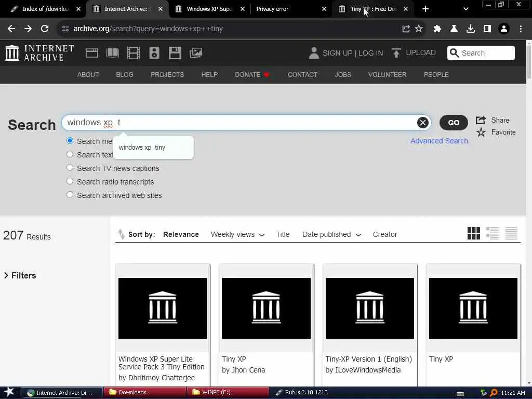Click the LOG IN link
Image resolution: width=532 pixels, height=399 pixels.
pyautogui.click(x=371, y=54)
